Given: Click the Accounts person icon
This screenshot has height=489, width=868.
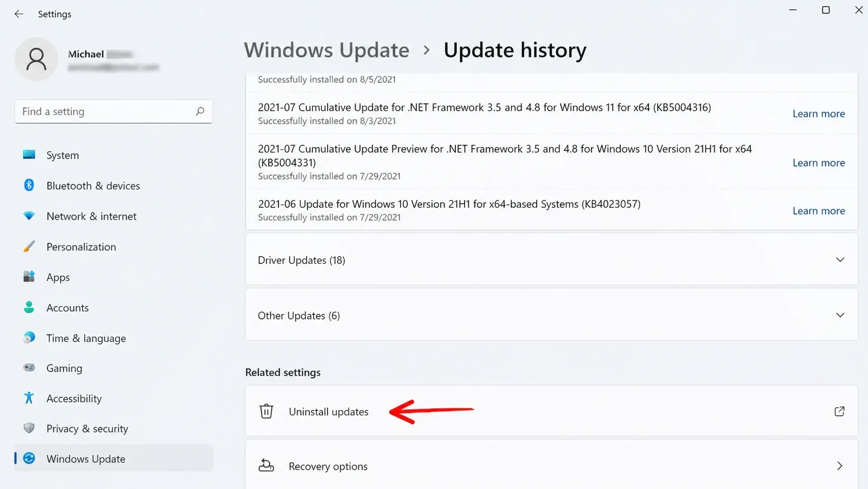Looking at the screenshot, I should click(x=29, y=307).
